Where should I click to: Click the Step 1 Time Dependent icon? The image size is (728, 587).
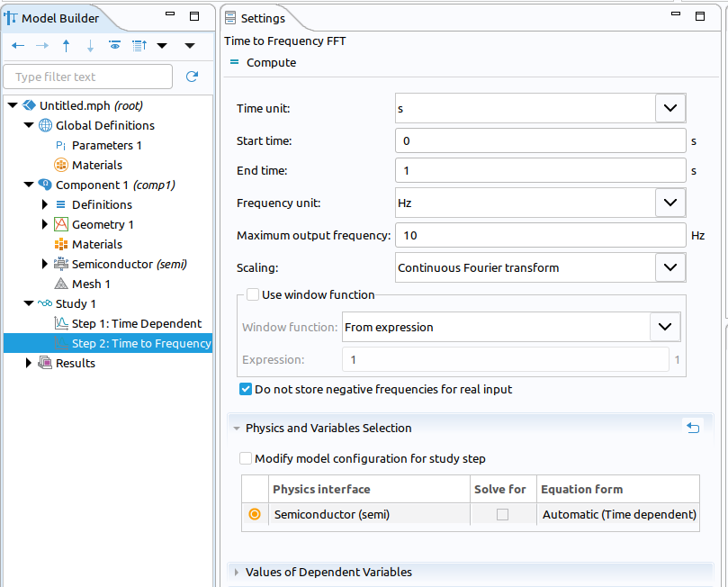coord(61,322)
